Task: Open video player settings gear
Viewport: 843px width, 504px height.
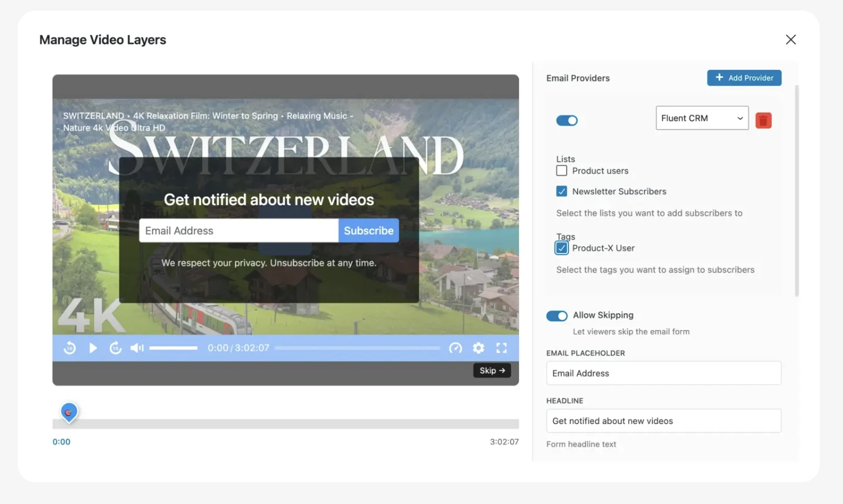Action: [478, 348]
